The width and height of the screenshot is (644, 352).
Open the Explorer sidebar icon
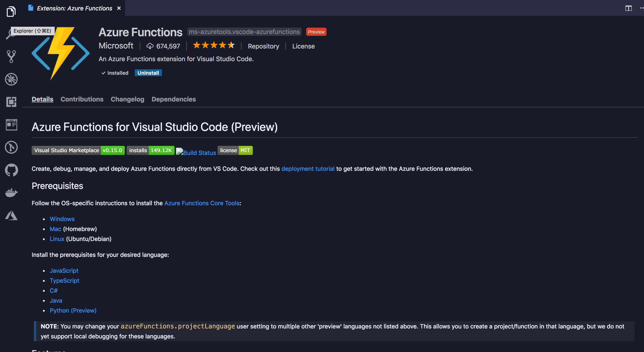11,11
